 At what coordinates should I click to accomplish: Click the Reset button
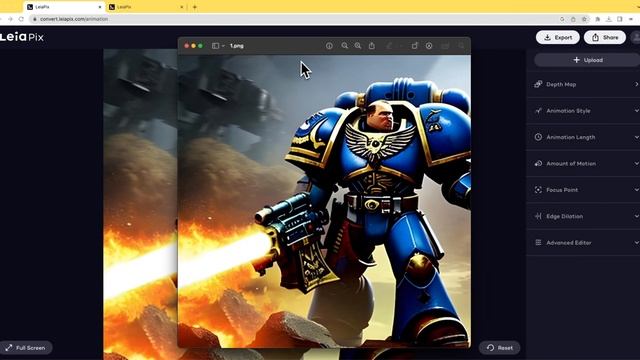[x=500, y=348]
